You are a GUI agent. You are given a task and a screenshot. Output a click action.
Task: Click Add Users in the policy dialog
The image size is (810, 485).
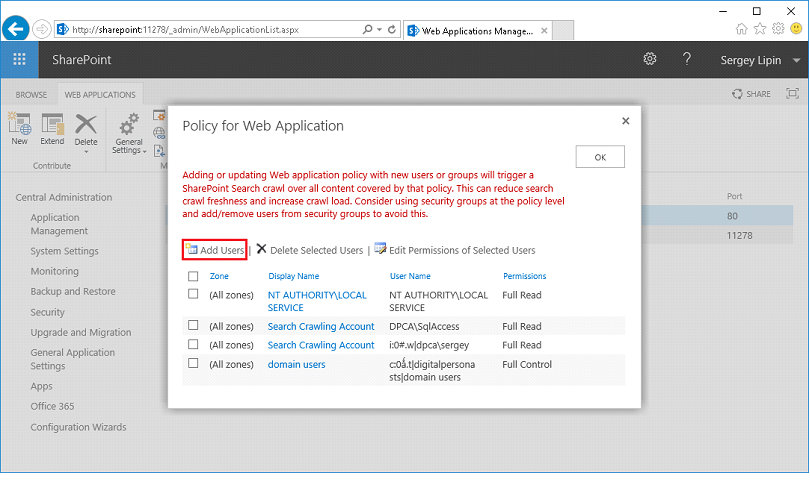pos(214,250)
